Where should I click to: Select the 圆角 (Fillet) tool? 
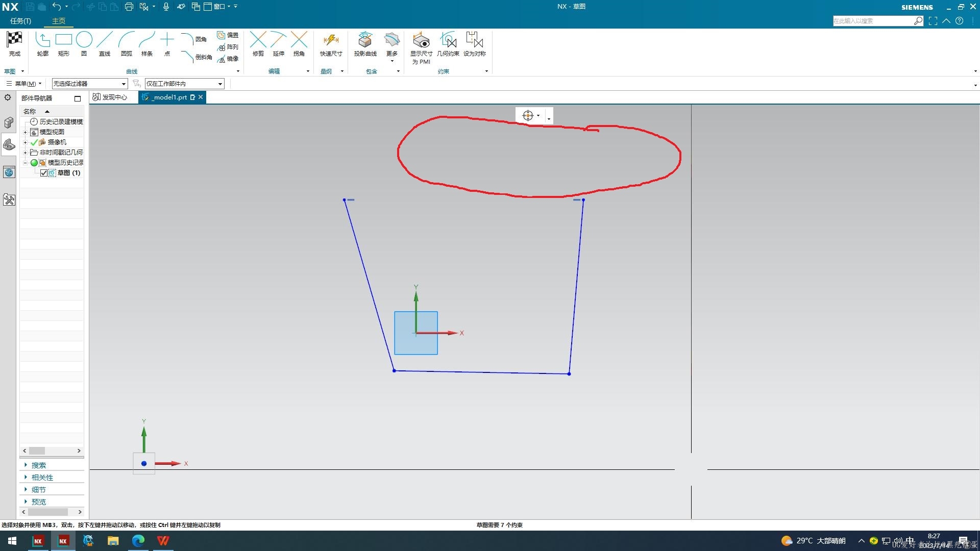tap(194, 39)
